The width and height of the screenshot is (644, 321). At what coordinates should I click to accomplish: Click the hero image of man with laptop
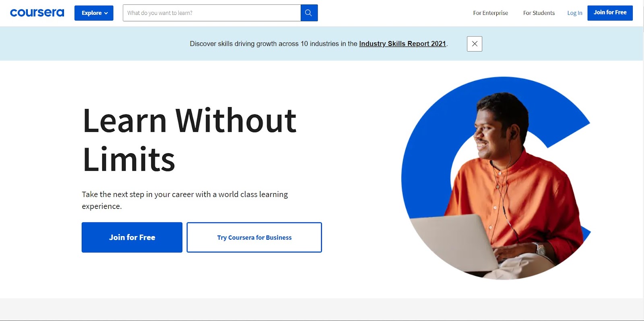[x=496, y=178]
